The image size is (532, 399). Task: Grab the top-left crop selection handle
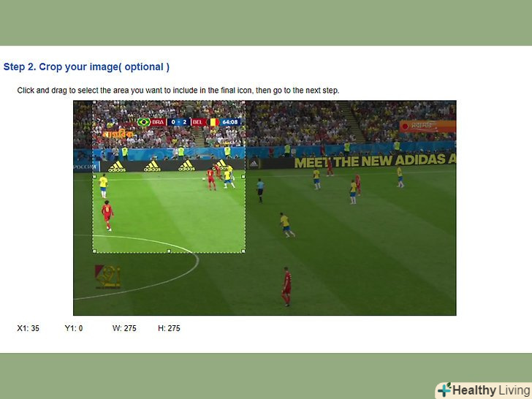(95, 102)
